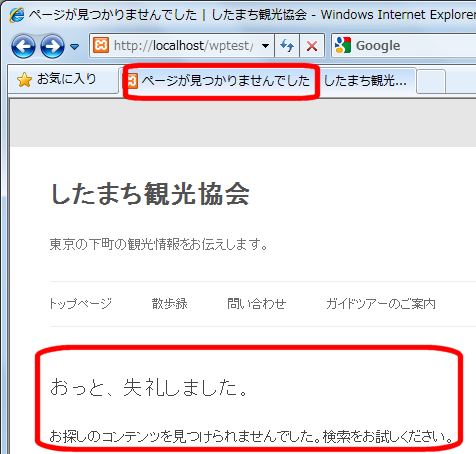476x454 pixels.
Task: Click the browser Back arrow button
Action: [x=23, y=46]
